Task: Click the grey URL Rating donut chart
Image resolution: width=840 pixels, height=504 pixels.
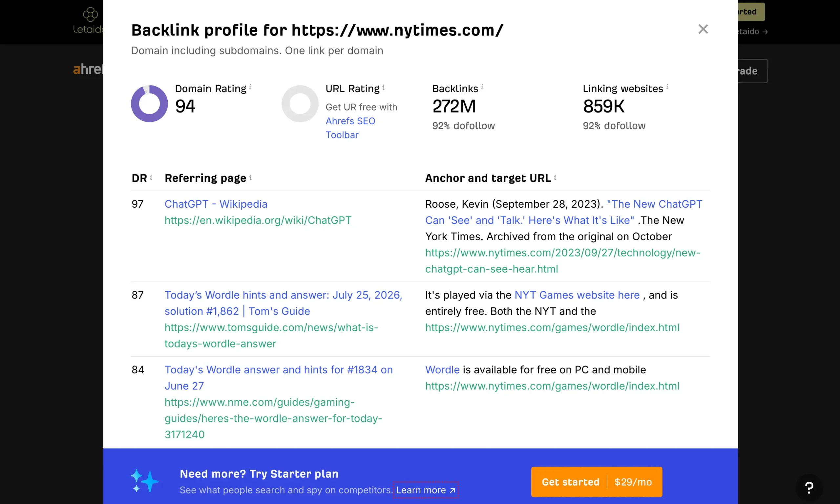Action: pyautogui.click(x=300, y=104)
